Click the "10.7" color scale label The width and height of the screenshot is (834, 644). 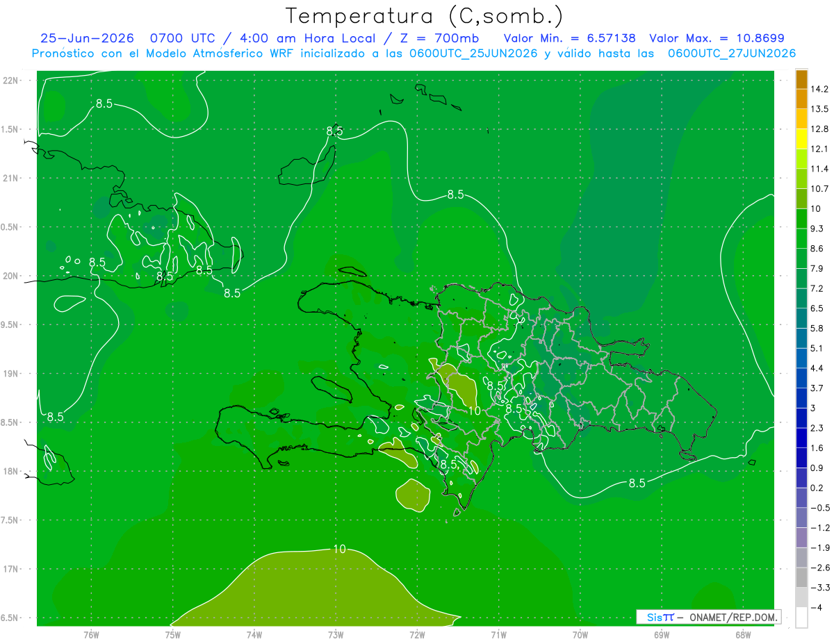(x=819, y=188)
